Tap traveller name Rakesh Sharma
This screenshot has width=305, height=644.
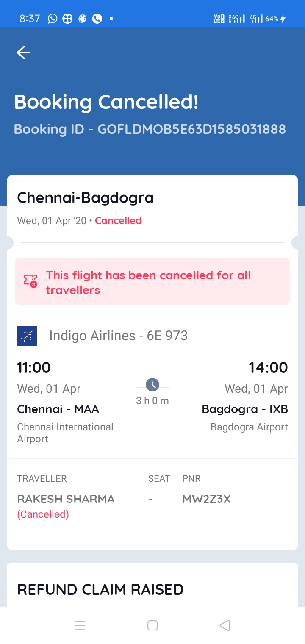pyautogui.click(x=66, y=499)
